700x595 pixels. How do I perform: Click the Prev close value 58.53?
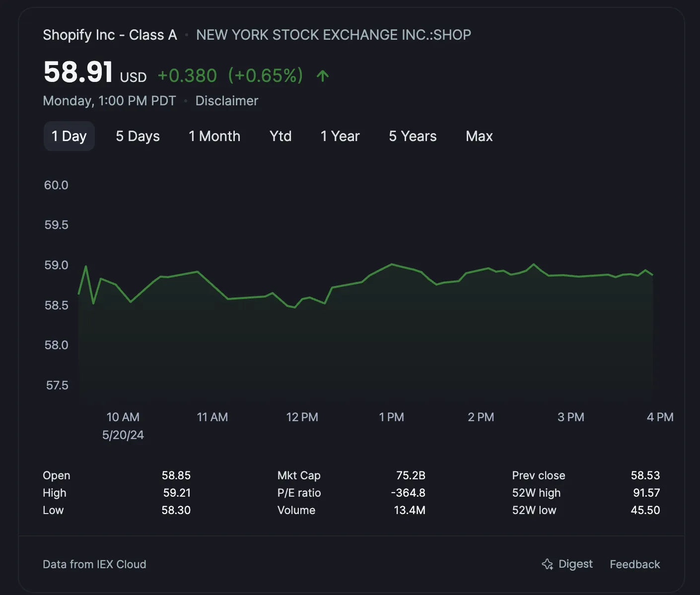pyautogui.click(x=645, y=475)
